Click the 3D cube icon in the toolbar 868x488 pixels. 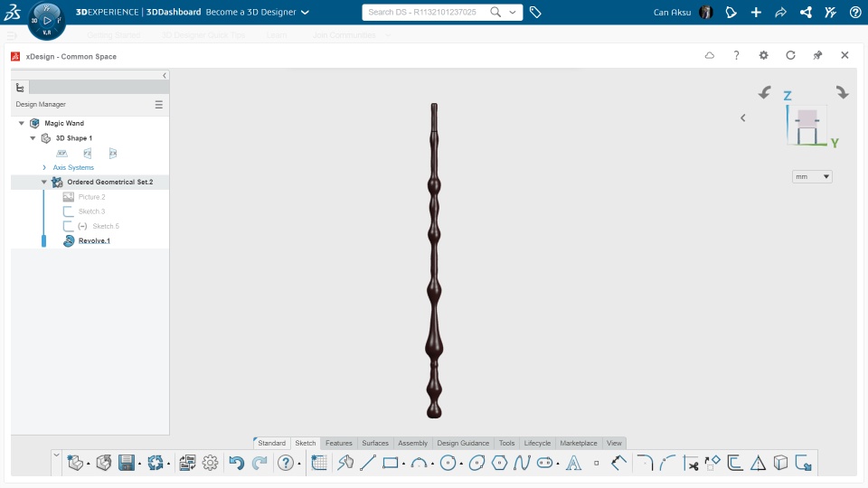(780, 463)
